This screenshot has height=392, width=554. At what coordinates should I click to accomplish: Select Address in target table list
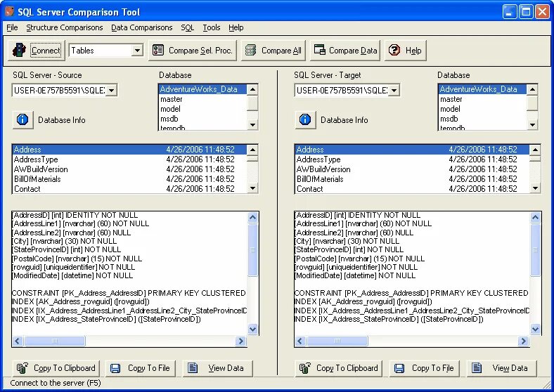(412, 150)
